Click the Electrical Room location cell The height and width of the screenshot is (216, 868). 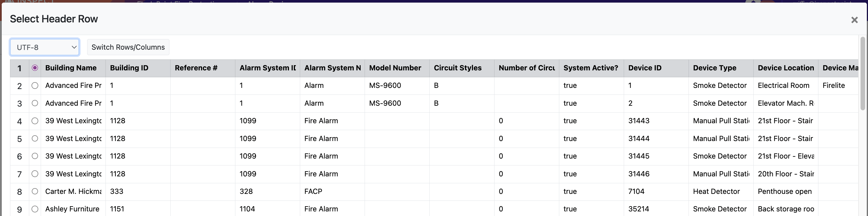pyautogui.click(x=786, y=86)
